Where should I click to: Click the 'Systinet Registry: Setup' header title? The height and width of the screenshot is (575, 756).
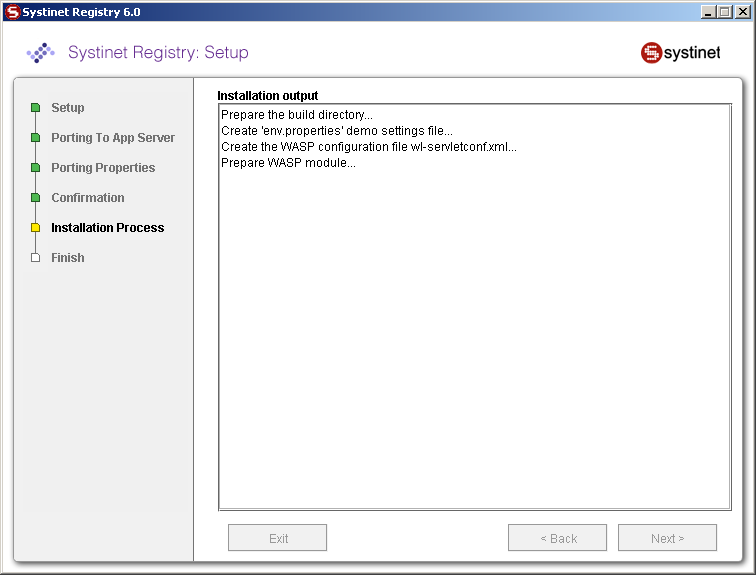tap(158, 52)
